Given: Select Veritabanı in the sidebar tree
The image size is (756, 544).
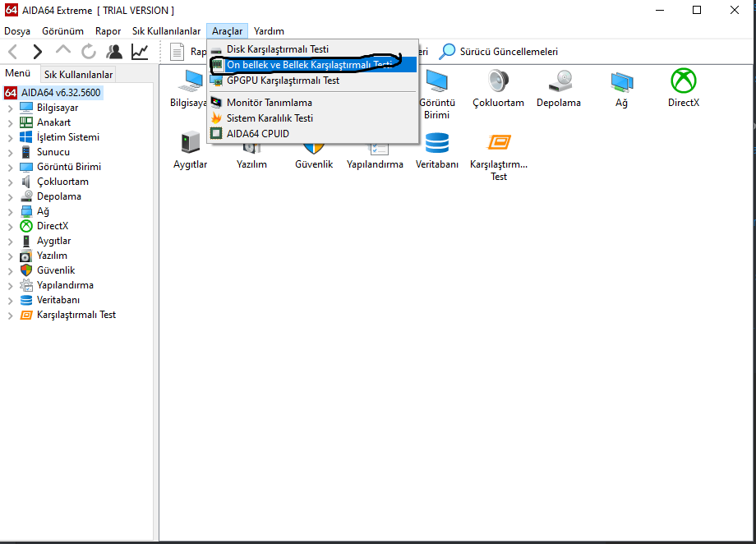Looking at the screenshot, I should 58,300.
